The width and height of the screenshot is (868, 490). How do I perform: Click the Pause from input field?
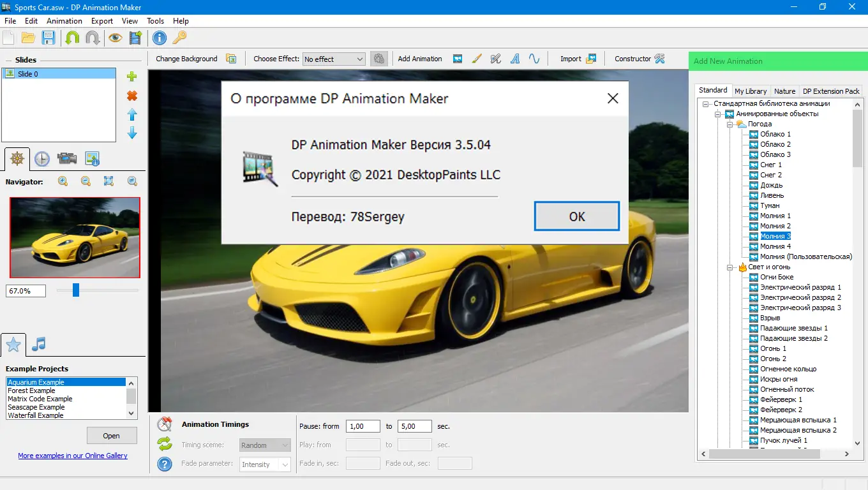click(363, 426)
